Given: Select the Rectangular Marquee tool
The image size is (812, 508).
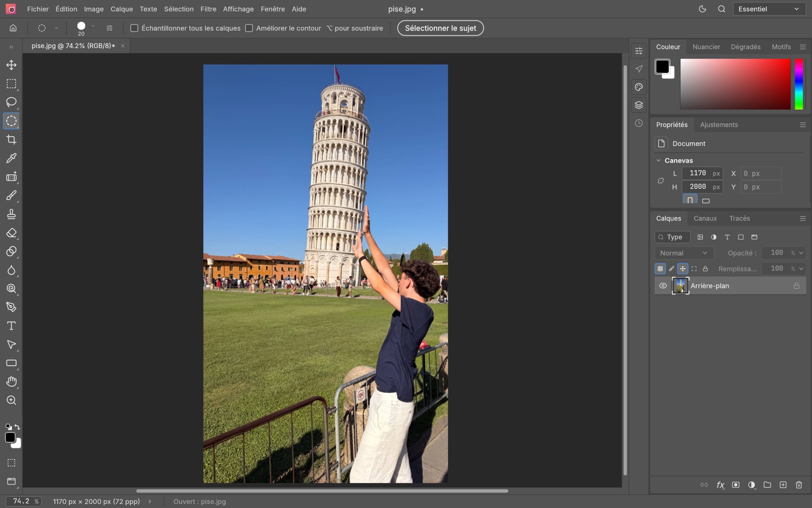Looking at the screenshot, I should coord(11,84).
